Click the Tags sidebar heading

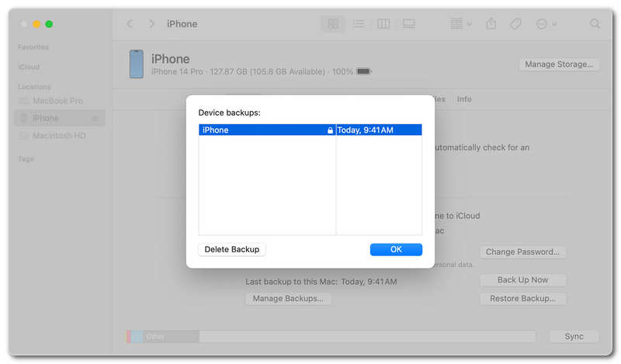click(26, 159)
